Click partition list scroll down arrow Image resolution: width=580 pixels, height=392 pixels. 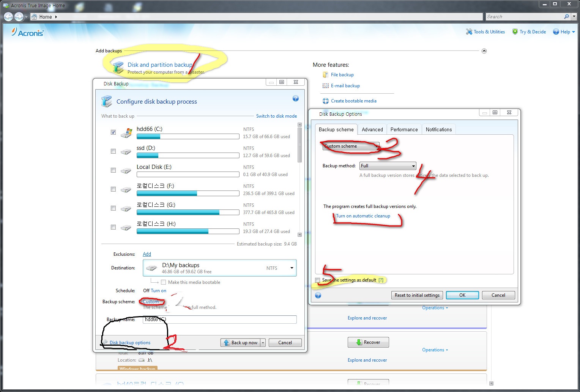pyautogui.click(x=299, y=235)
